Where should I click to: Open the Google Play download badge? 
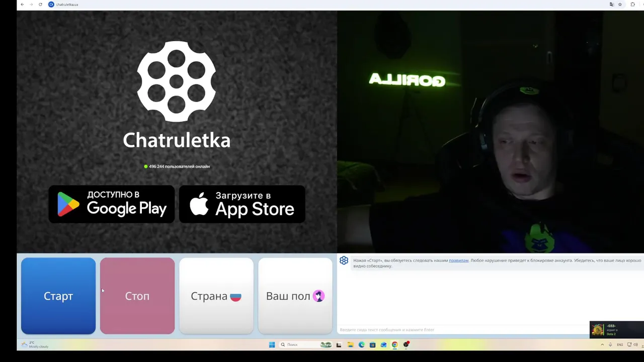(112, 204)
